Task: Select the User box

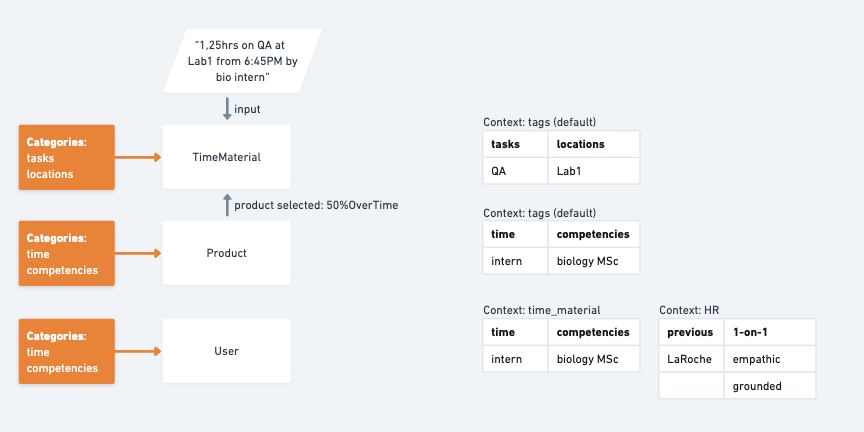Action: (x=226, y=351)
